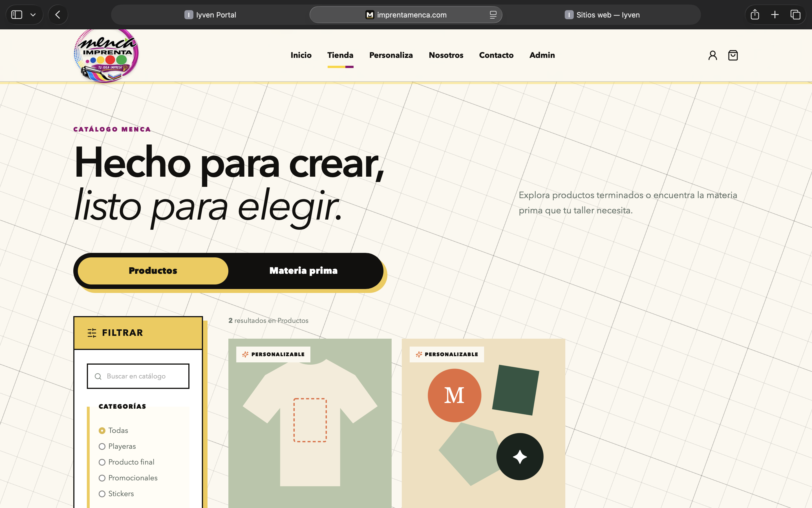The width and height of the screenshot is (812, 508).
Task: Show the tab overview icon
Action: pyautogui.click(x=795, y=15)
